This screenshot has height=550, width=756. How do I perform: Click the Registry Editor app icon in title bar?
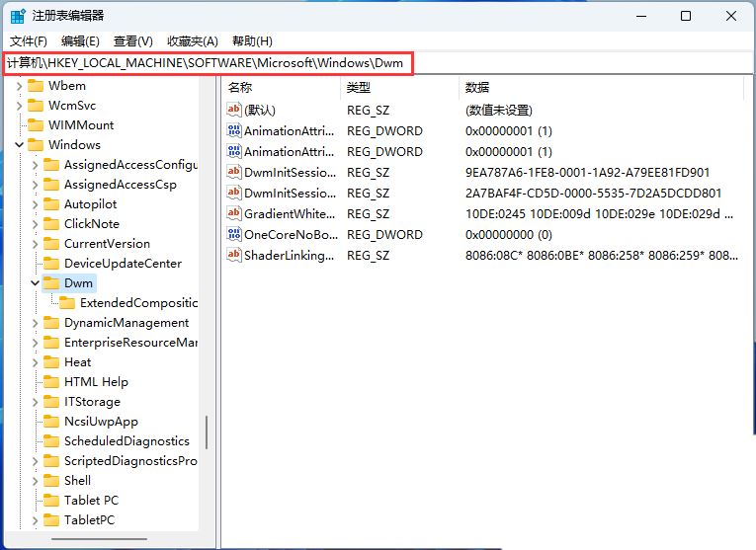tap(18, 16)
